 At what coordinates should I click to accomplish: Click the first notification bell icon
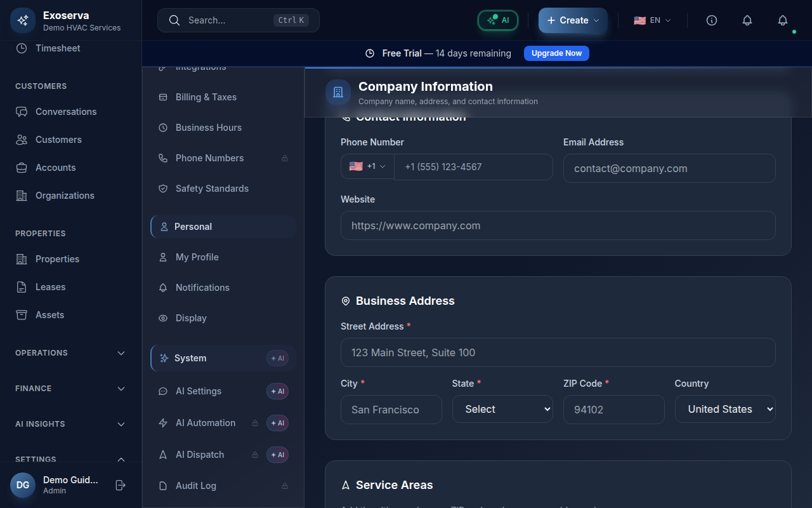click(747, 20)
